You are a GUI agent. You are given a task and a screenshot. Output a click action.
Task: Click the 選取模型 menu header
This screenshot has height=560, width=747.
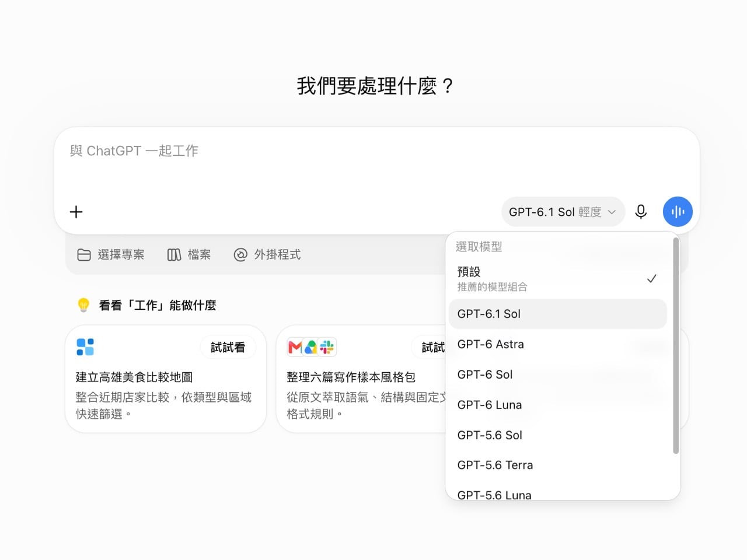[479, 247]
